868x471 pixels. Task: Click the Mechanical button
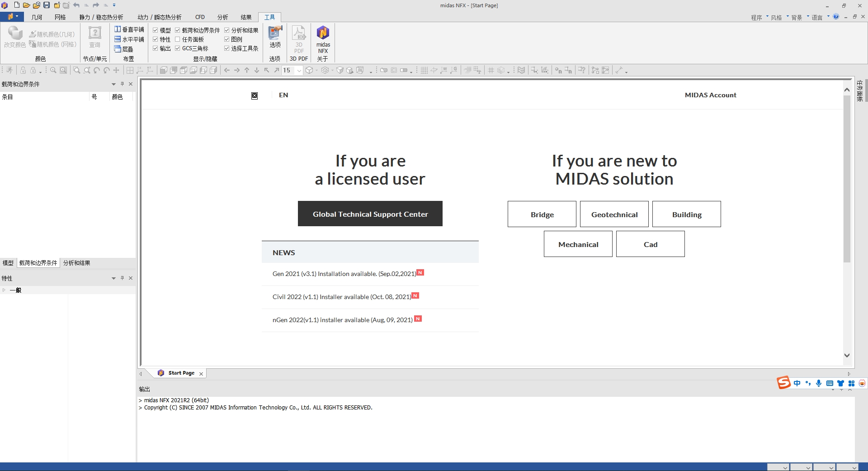click(578, 244)
